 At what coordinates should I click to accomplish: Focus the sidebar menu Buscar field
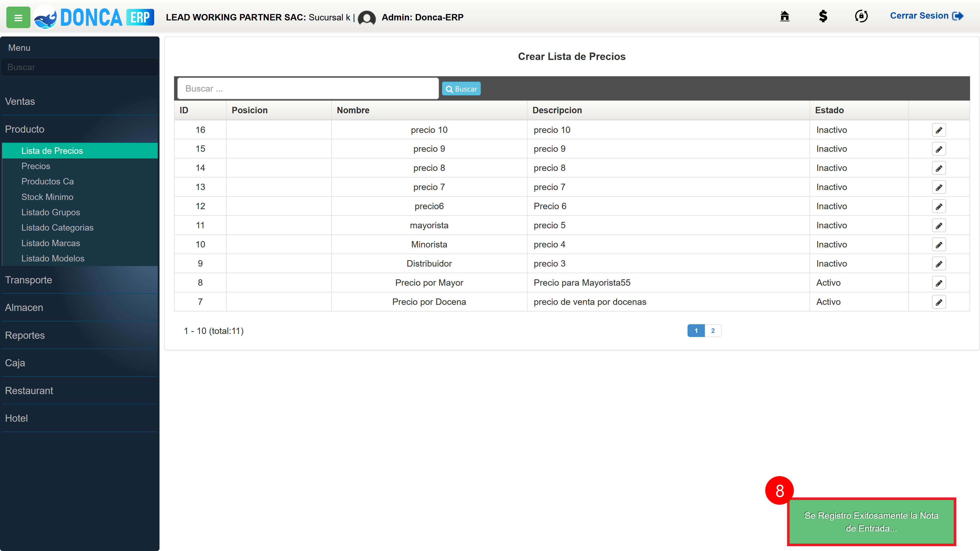pos(80,67)
